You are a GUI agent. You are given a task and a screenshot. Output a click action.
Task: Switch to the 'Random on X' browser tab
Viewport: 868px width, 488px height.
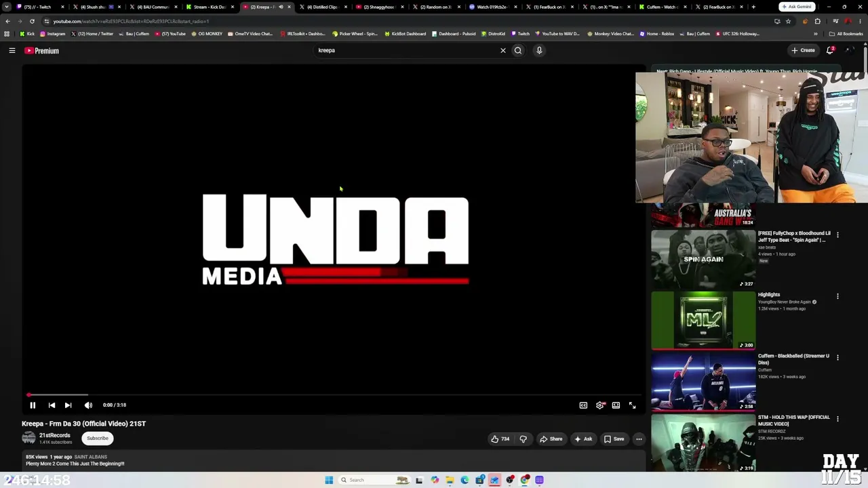click(x=435, y=7)
